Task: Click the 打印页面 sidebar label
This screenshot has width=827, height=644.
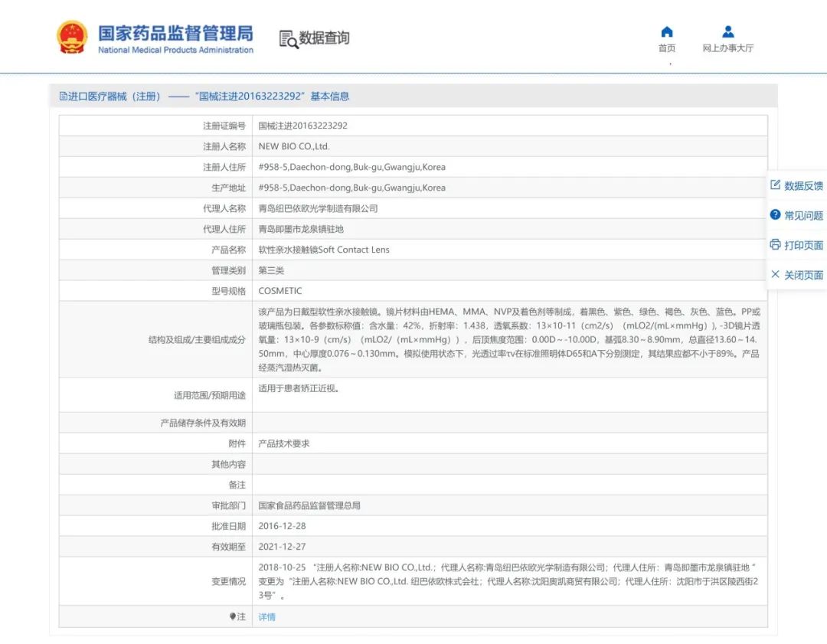Action: click(x=803, y=245)
